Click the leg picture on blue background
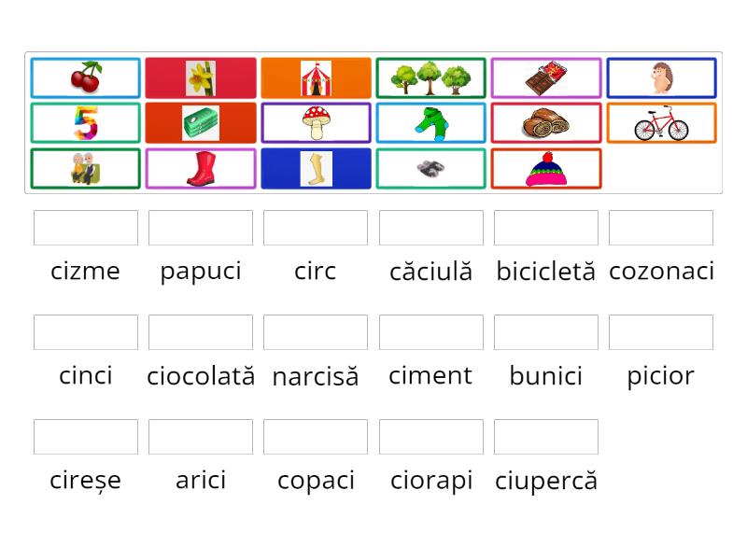The width and height of the screenshot is (747, 560). point(316,168)
